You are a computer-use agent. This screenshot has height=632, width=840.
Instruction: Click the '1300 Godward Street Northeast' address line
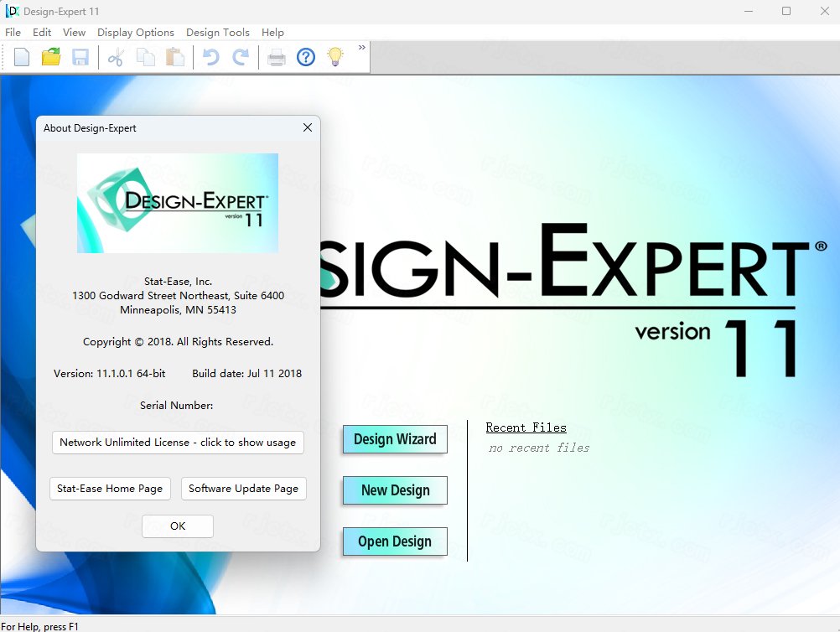(178, 296)
